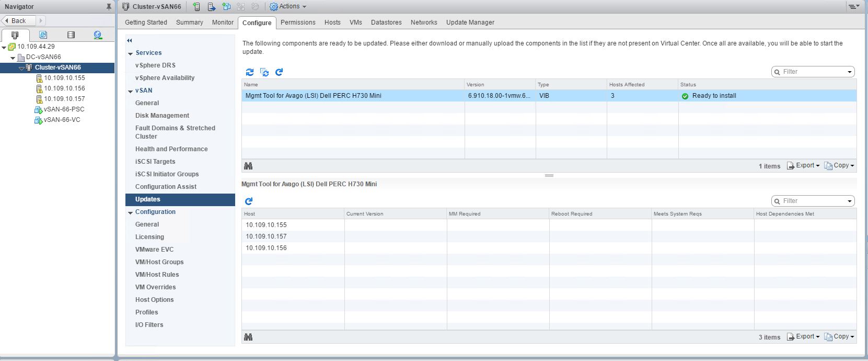Open the Actions dropdown menu

[288, 7]
